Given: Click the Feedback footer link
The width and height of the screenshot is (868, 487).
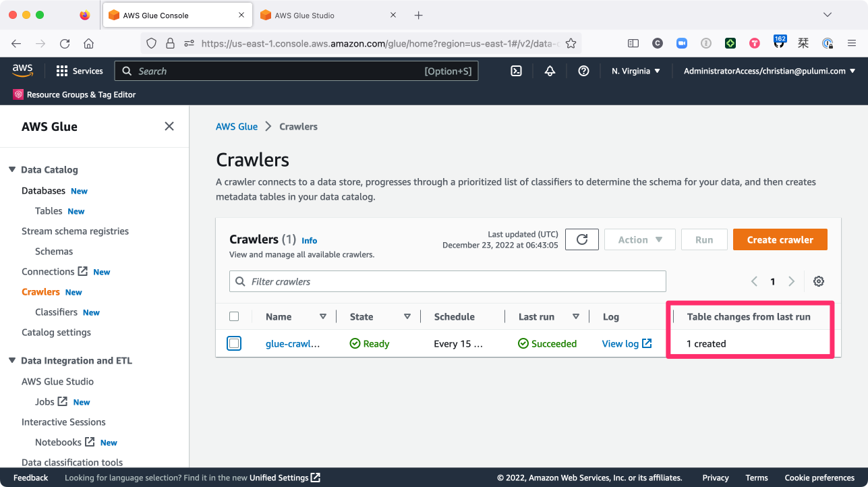Looking at the screenshot, I should click(31, 478).
